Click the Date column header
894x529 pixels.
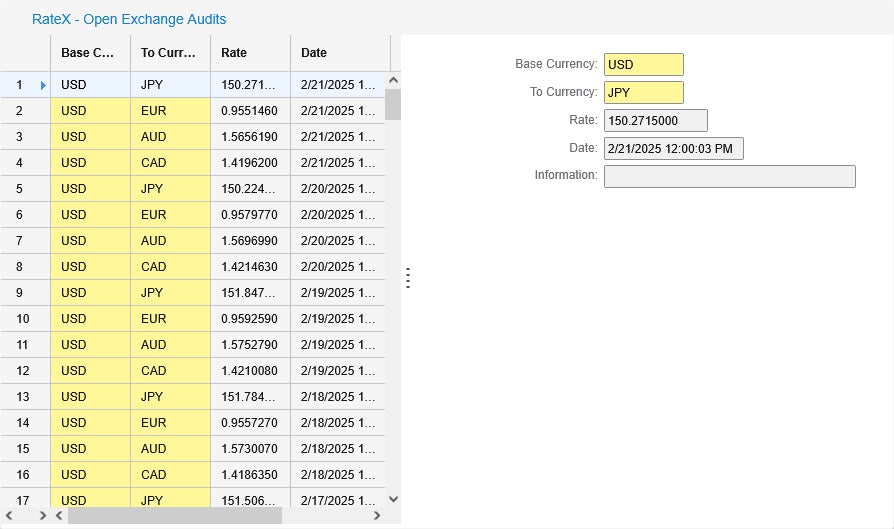[338, 53]
